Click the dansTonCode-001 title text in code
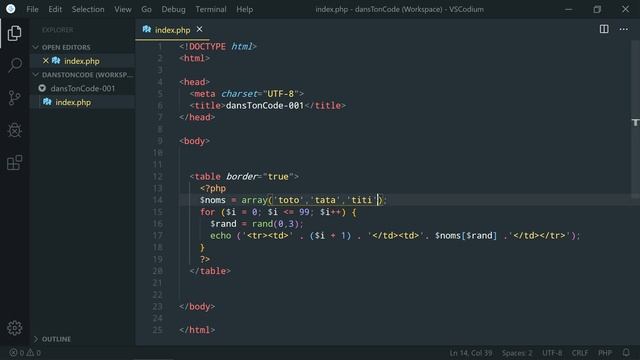The height and width of the screenshot is (360, 640). click(x=264, y=106)
